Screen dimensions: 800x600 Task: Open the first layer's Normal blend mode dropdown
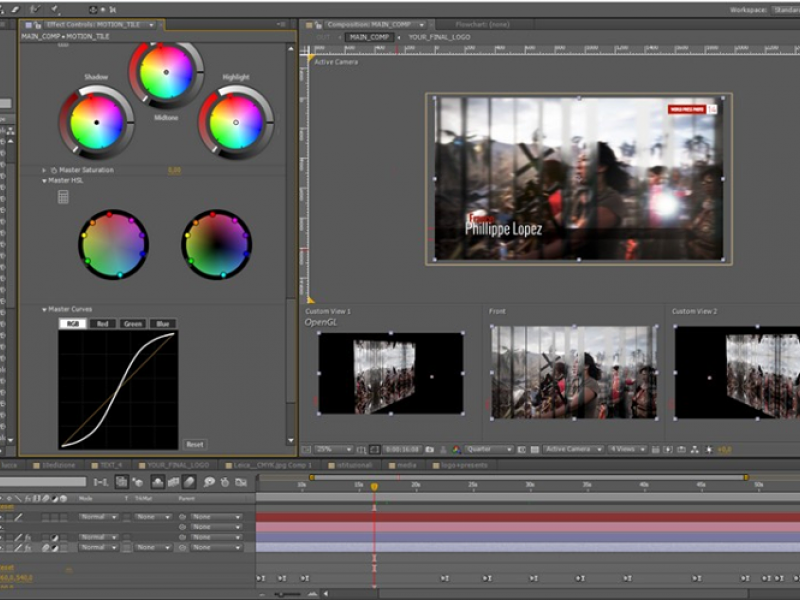point(98,517)
